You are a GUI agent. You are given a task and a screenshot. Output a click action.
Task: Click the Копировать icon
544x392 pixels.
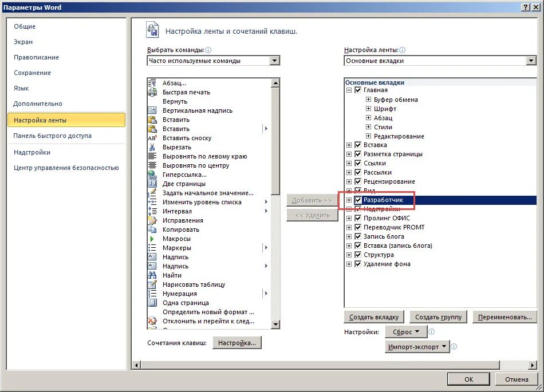point(152,229)
